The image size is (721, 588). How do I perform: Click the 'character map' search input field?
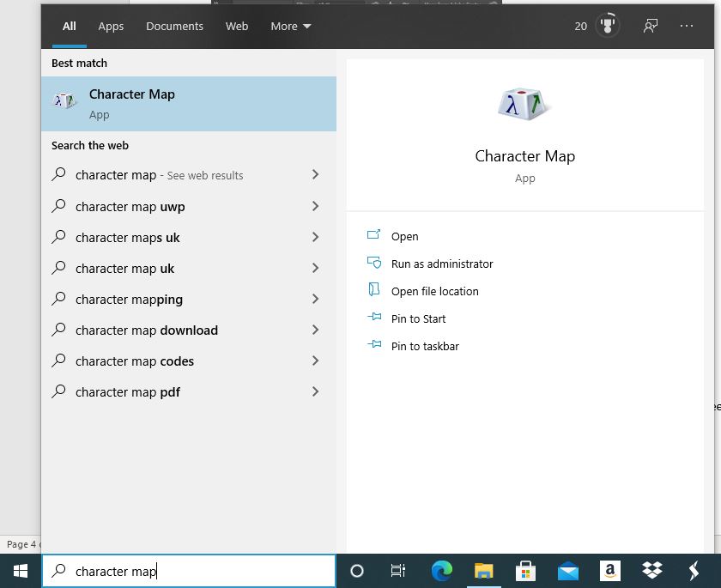click(x=189, y=571)
